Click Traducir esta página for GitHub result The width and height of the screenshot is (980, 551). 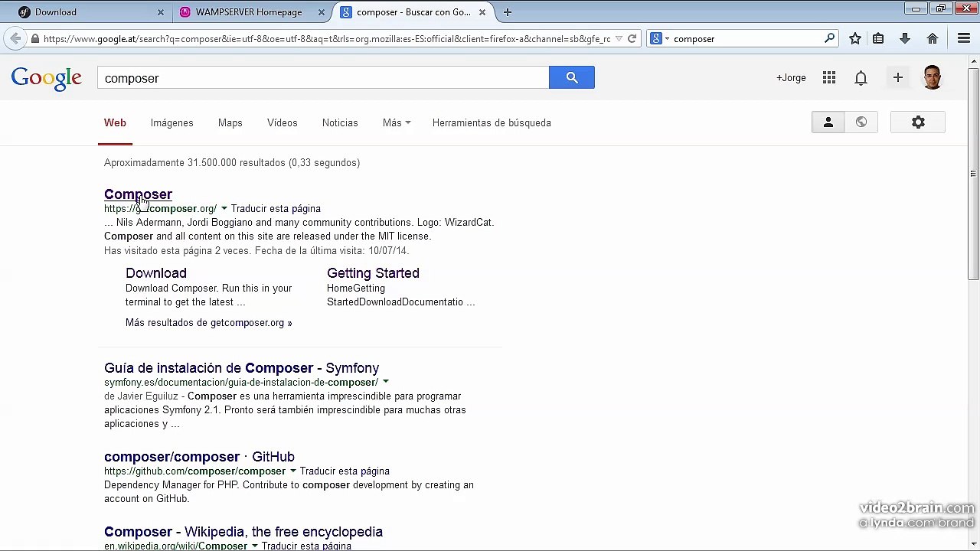point(345,471)
